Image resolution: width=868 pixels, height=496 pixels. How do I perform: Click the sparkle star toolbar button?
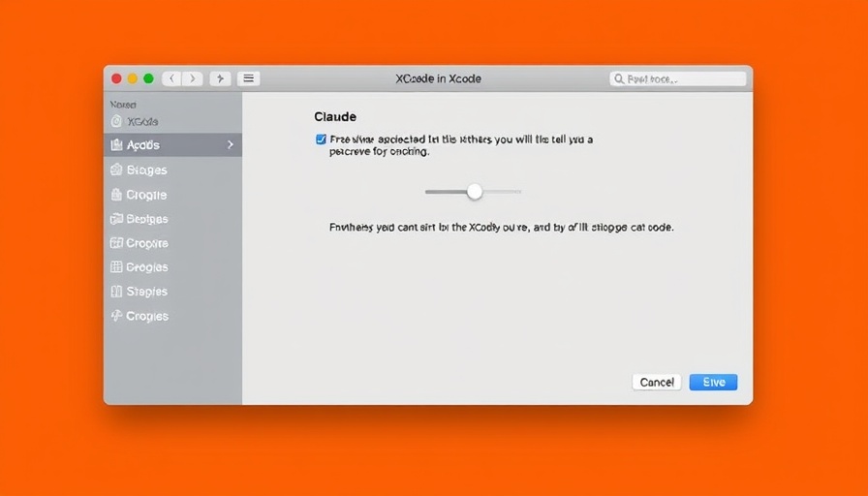click(x=220, y=78)
